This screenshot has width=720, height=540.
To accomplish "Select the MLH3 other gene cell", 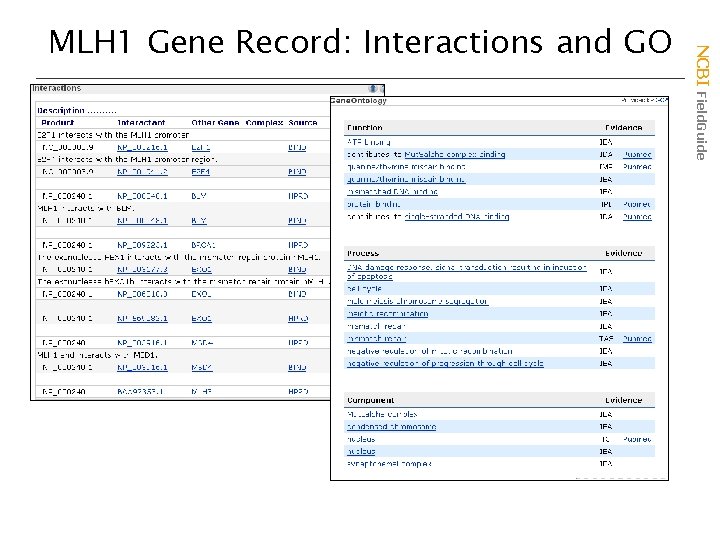I will click(202, 392).
